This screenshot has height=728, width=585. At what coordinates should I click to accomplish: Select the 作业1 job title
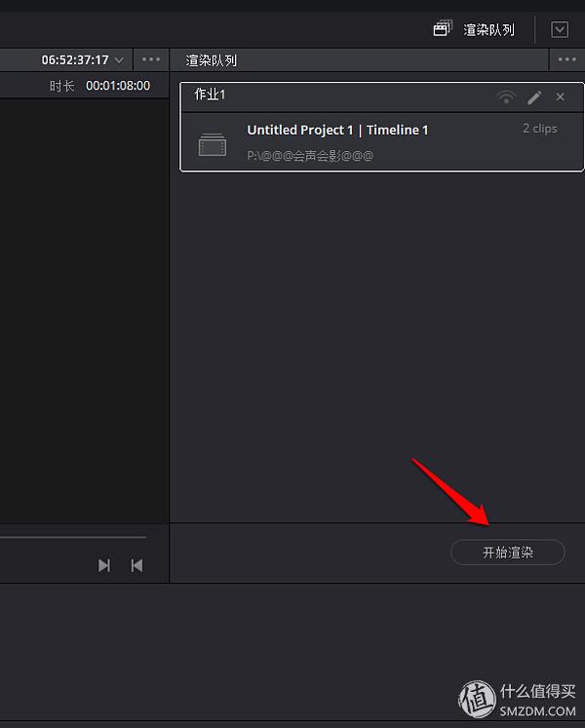coord(210,95)
